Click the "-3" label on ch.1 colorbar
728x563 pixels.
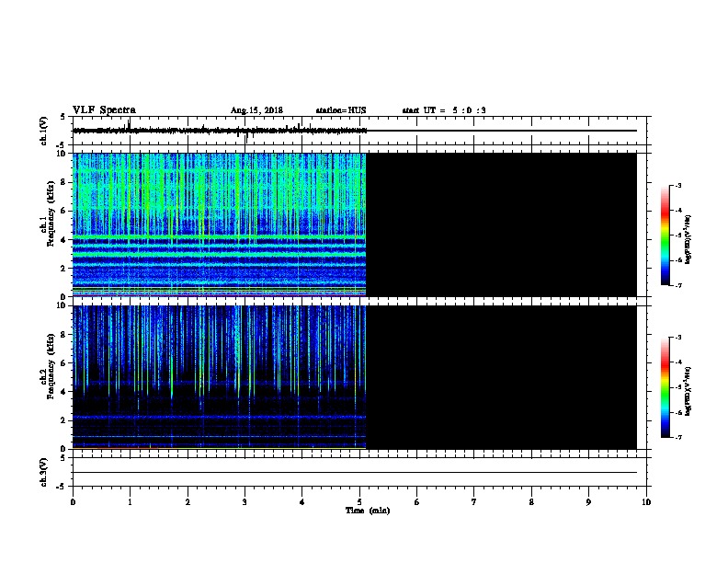tap(677, 185)
